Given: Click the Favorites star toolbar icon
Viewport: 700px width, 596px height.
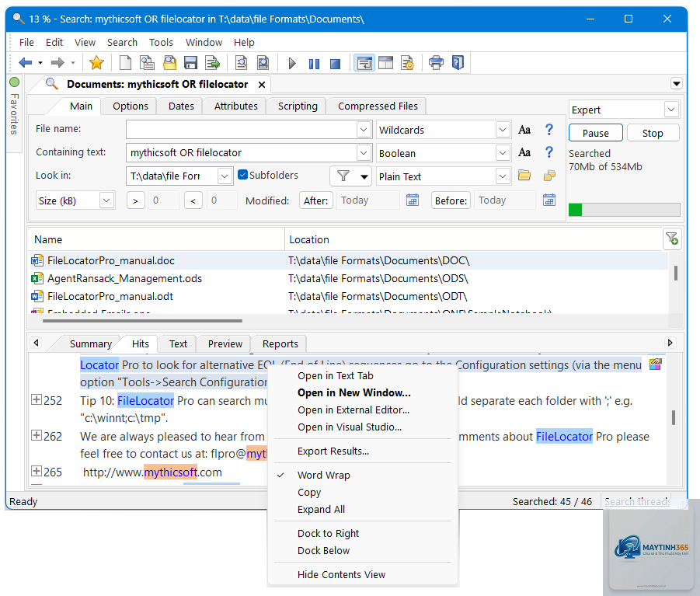Looking at the screenshot, I should click(x=96, y=63).
